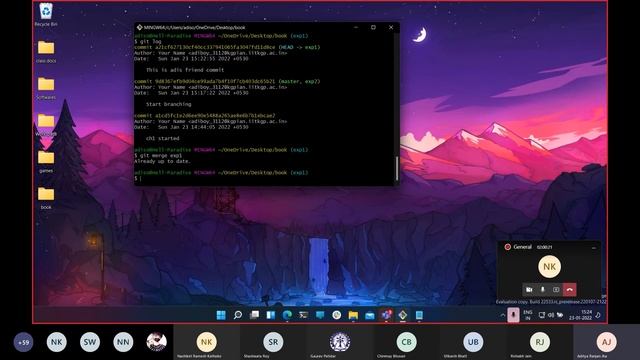Image resolution: width=640 pixels, height=360 pixels.
Task: Select the Software folder on desktop
Action: click(46, 88)
